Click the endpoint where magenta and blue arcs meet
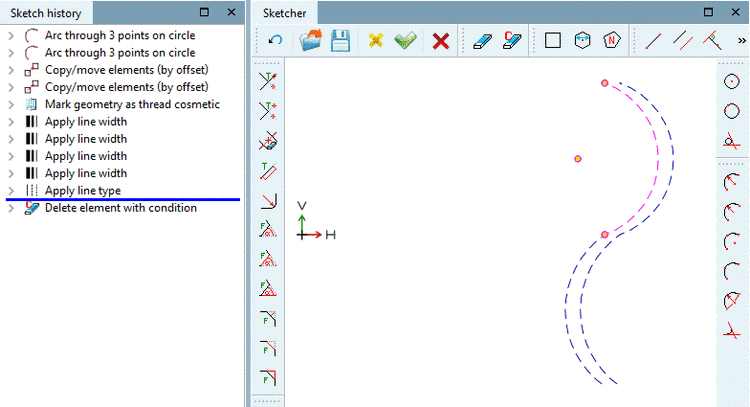 click(x=605, y=235)
